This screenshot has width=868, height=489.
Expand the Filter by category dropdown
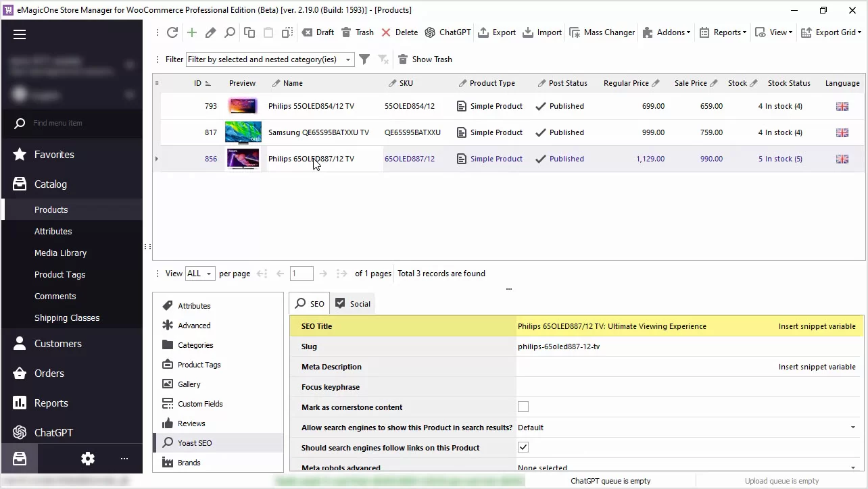point(348,59)
